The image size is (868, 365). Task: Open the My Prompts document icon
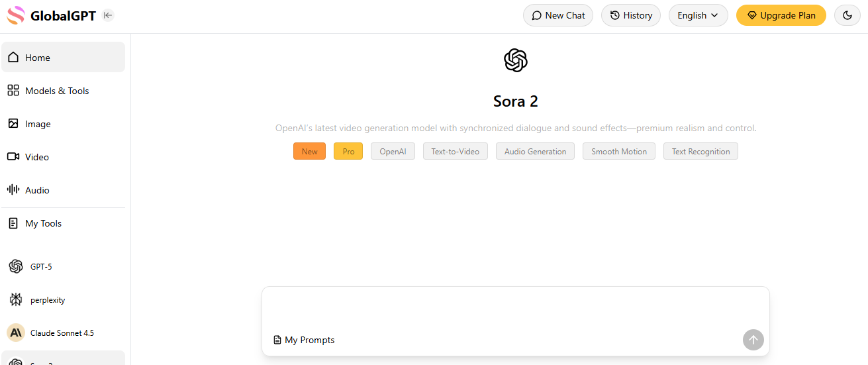click(277, 340)
